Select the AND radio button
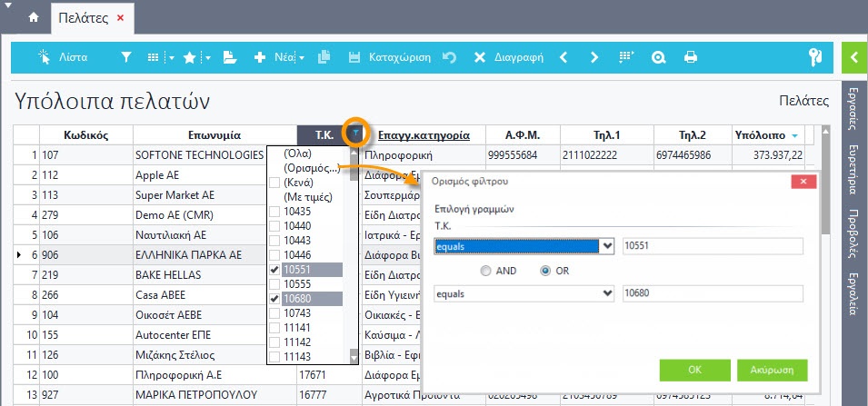 [487, 271]
